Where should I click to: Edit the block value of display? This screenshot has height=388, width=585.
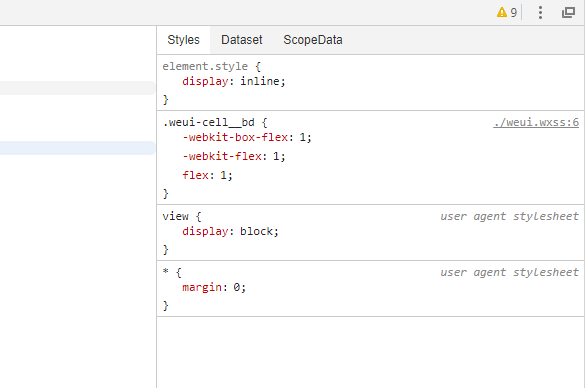pyautogui.click(x=256, y=231)
